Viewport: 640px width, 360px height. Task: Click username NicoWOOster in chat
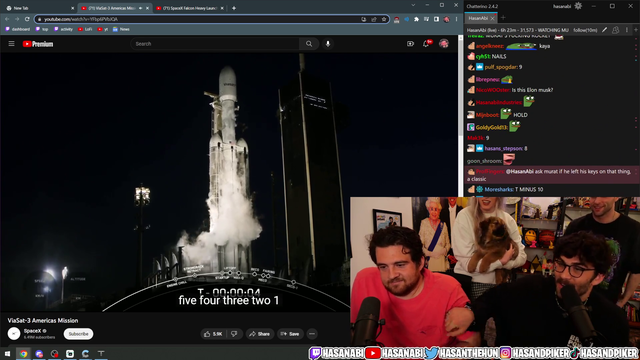493,90
